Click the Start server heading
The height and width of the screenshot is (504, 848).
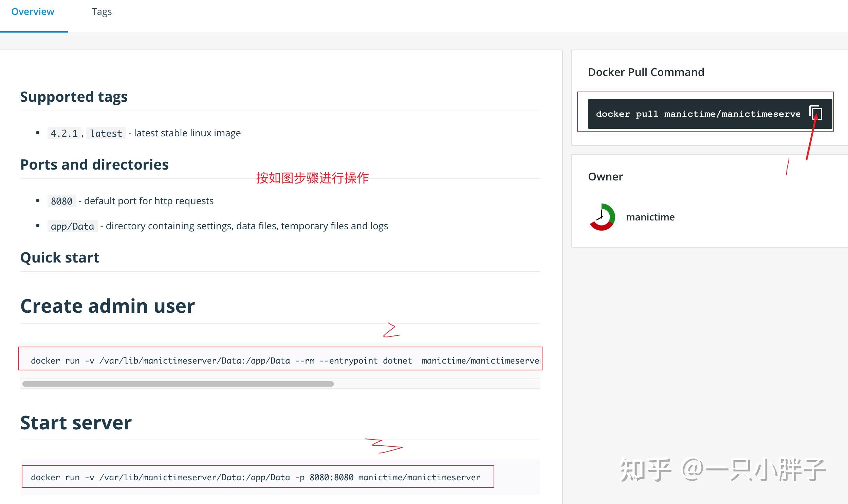pos(75,422)
